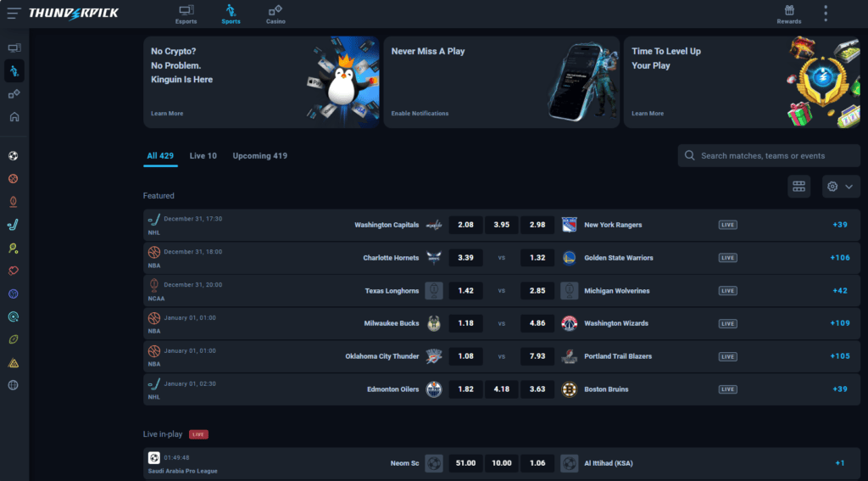Open Rewards gift icon
Viewport: 868px width, 481px height.
789,10
